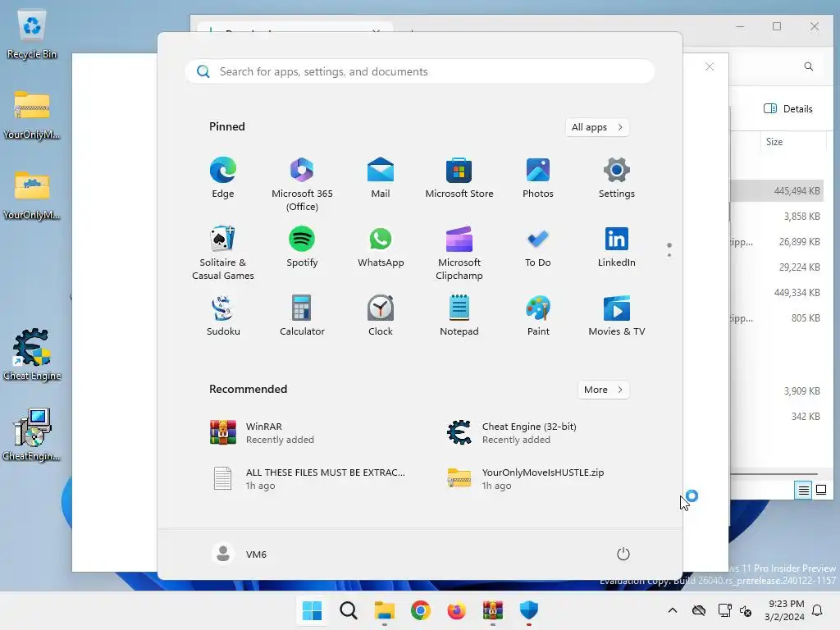Open the To Do app
Screen dimensions: 840x630
(x=538, y=247)
